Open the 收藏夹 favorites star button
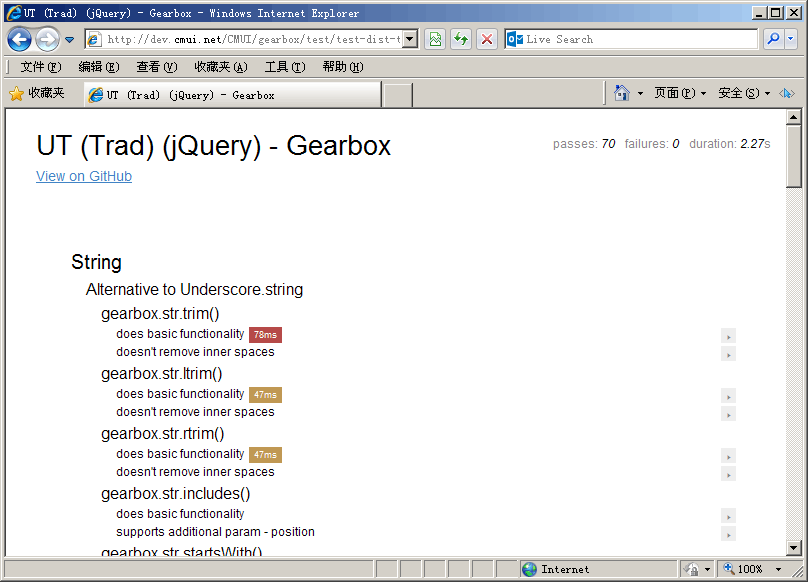This screenshot has height=582, width=808. tap(37, 93)
